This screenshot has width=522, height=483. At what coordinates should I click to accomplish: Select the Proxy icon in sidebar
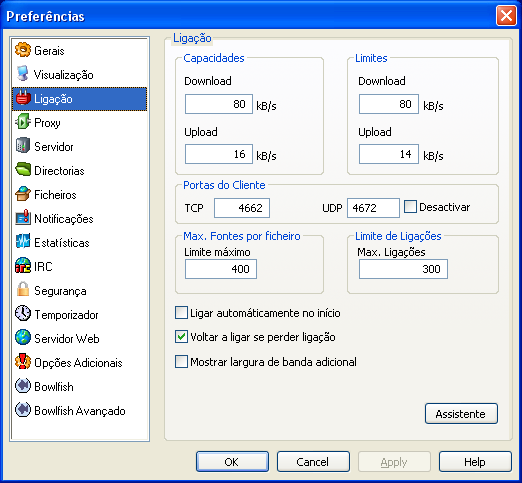[23, 122]
